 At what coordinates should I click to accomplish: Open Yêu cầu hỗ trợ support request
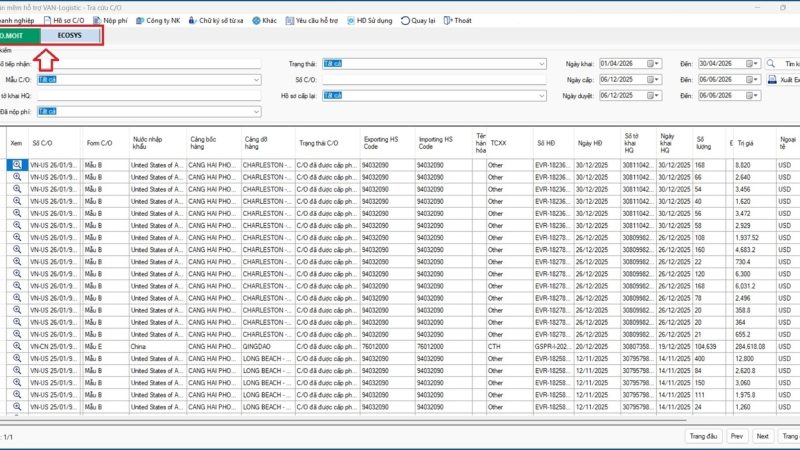[x=311, y=20]
